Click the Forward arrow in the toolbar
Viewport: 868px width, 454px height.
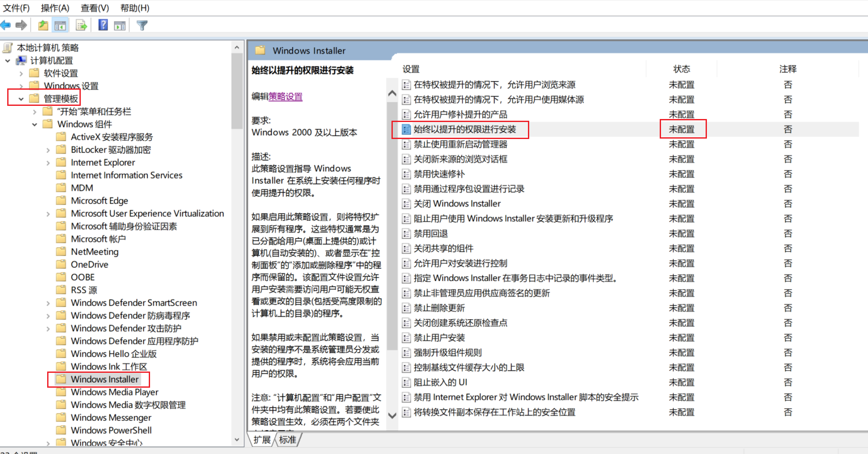tap(21, 26)
